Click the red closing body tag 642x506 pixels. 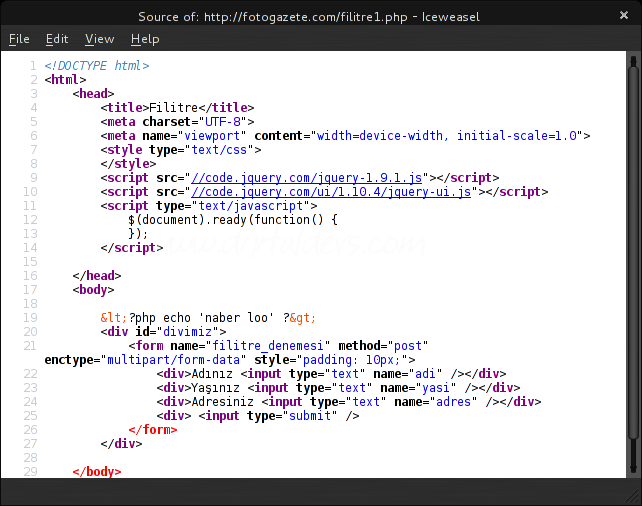pos(97,472)
